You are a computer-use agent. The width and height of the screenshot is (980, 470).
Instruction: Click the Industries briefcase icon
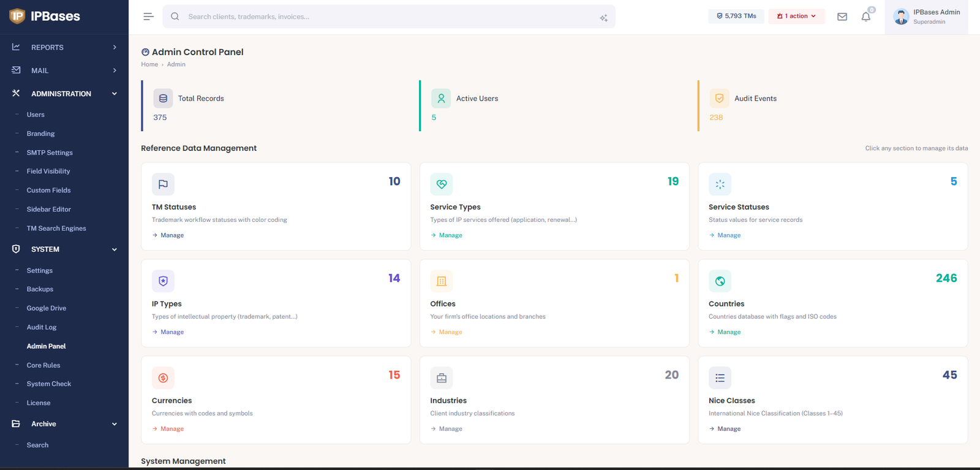(x=442, y=377)
